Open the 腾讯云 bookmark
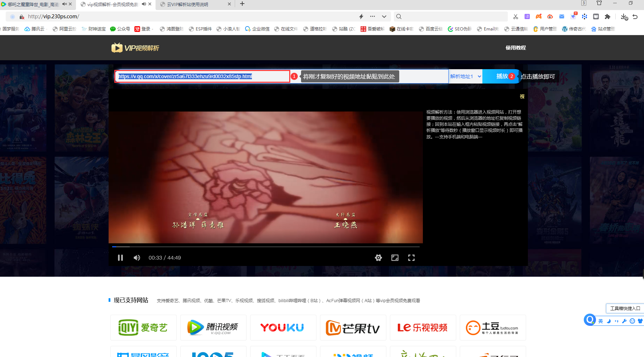 35,29
